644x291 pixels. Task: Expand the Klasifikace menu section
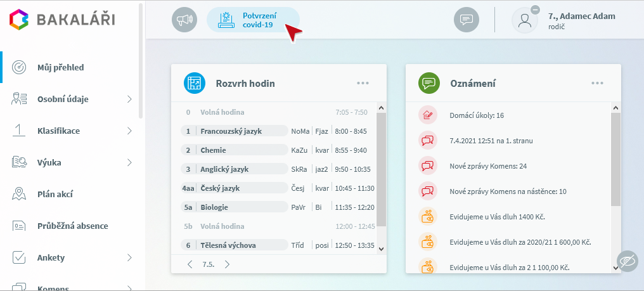(x=129, y=131)
